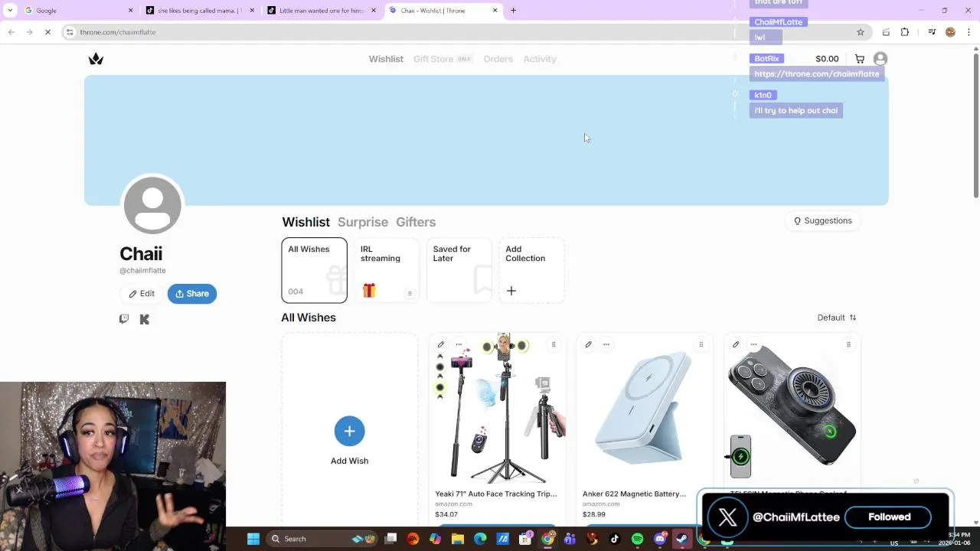
Task: Switch to the Gifters tab
Action: click(416, 222)
